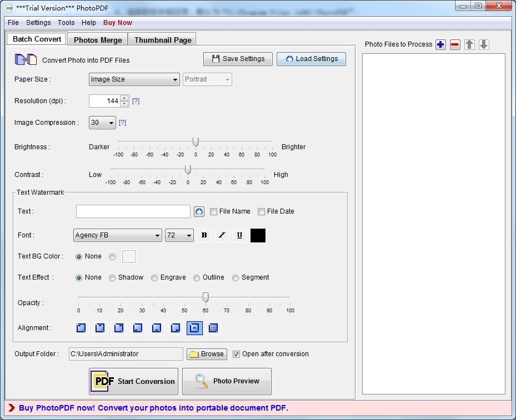Click Start Conversion button
This screenshot has height=420, width=516.
coord(134,381)
